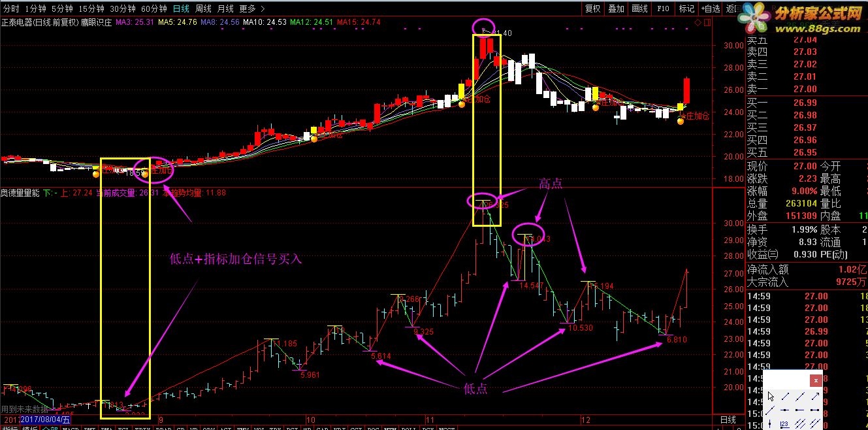Click the small diamond icon above chart
Viewport: 868px width, 430px height.
698,22
